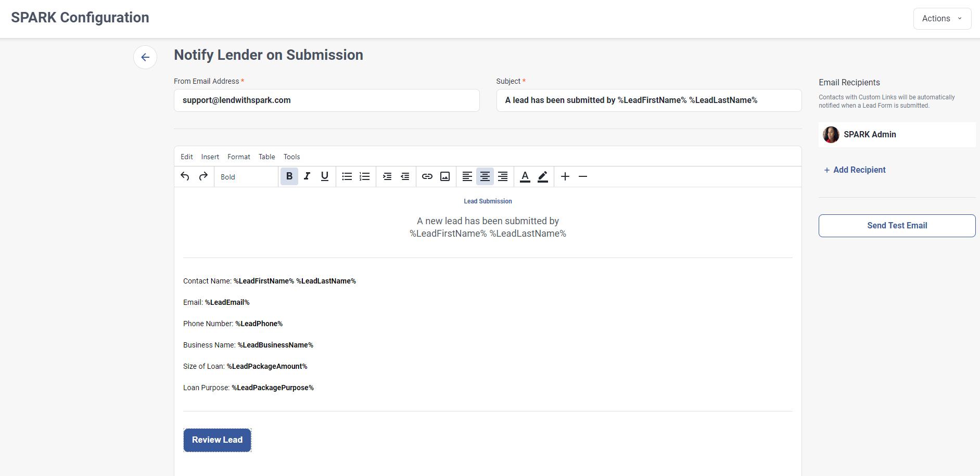Insert a hyperlink with the link icon
980x476 pixels.
tap(427, 176)
